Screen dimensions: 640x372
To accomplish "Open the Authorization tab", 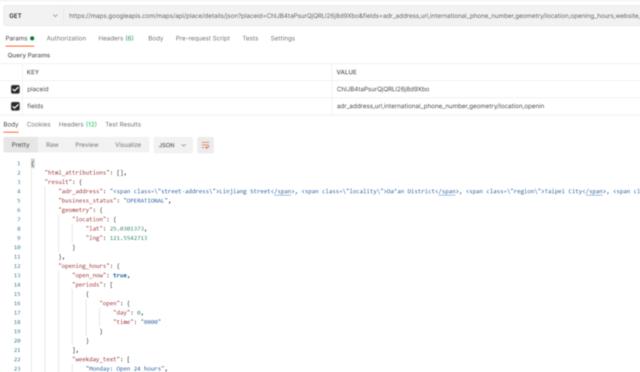I will tap(66, 38).
